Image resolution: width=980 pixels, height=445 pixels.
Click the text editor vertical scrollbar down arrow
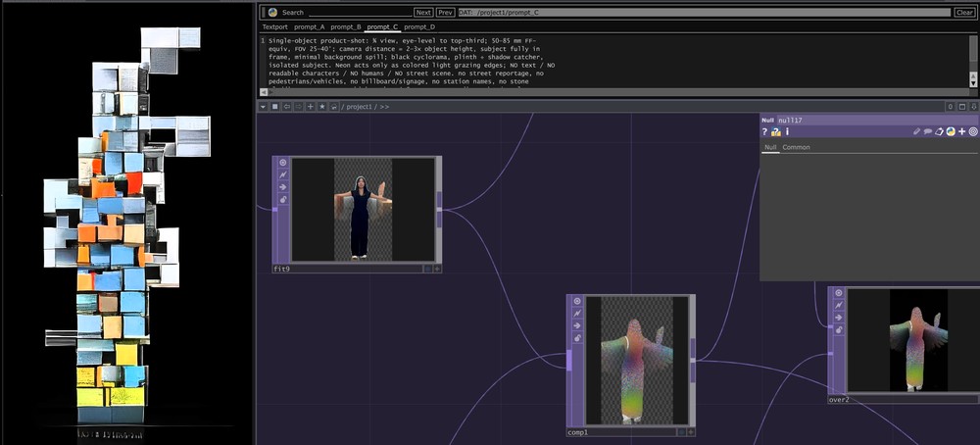coord(973,83)
